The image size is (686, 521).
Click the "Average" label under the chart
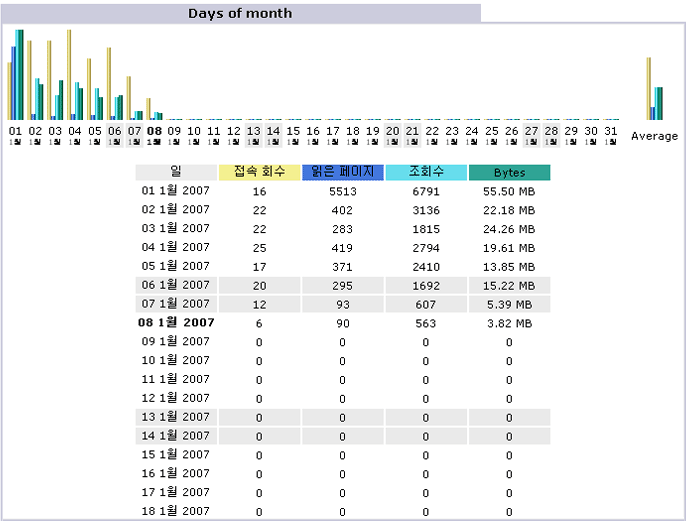[654, 136]
